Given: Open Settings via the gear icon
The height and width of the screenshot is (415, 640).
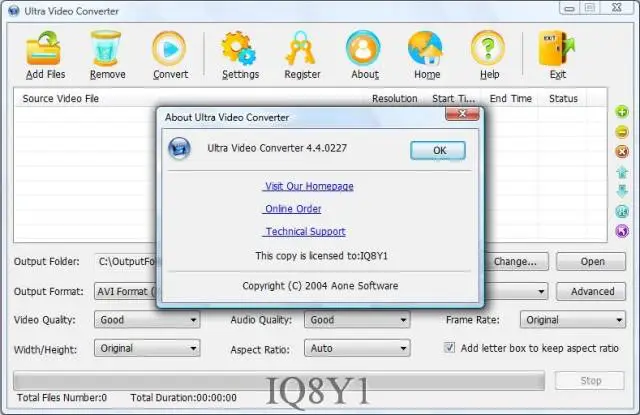Looking at the screenshot, I should (239, 49).
